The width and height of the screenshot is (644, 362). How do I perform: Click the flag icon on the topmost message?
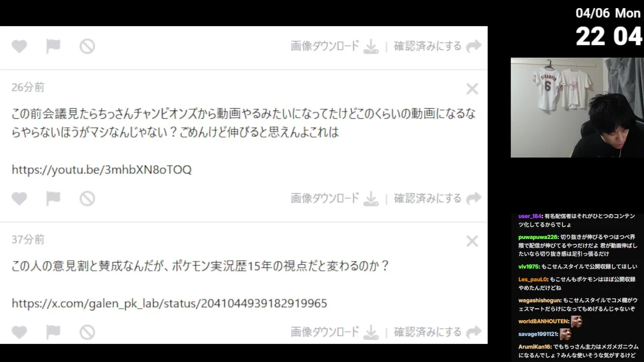point(53,46)
